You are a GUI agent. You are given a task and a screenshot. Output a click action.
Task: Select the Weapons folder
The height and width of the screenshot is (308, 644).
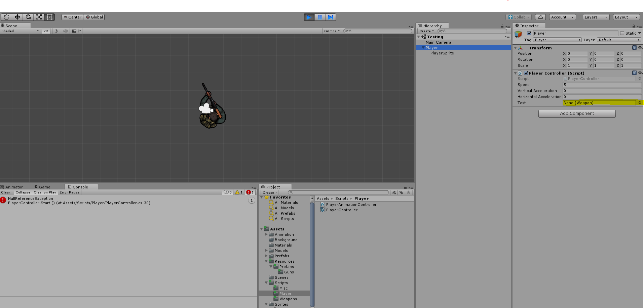(288, 299)
